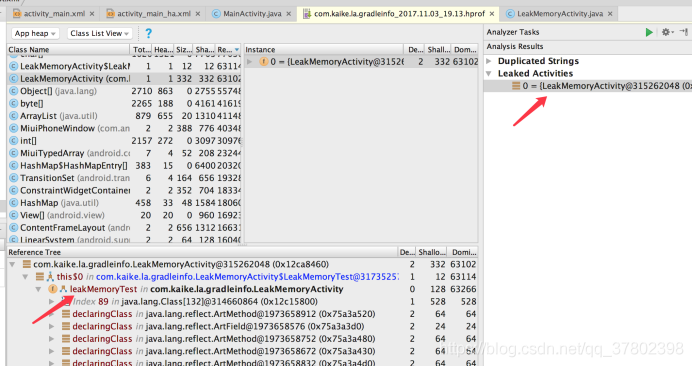
Task: Click the static field icon beside leakMemoryTest
Action: (x=53, y=289)
